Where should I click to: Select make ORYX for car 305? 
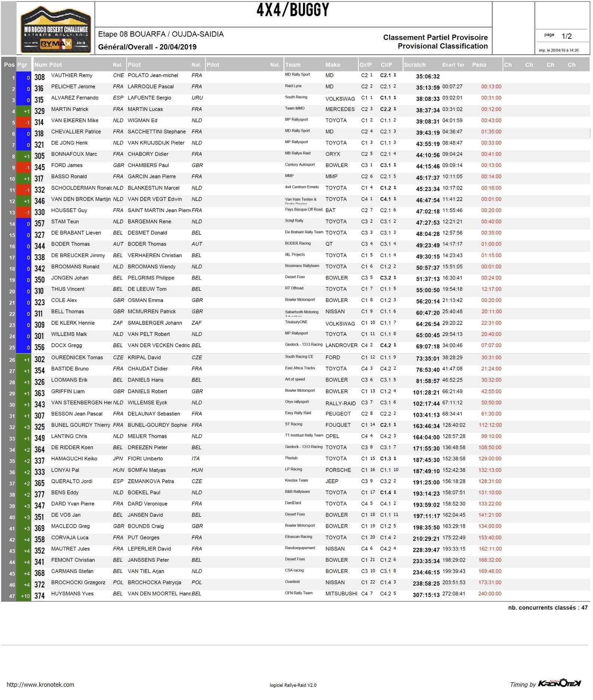click(x=333, y=154)
